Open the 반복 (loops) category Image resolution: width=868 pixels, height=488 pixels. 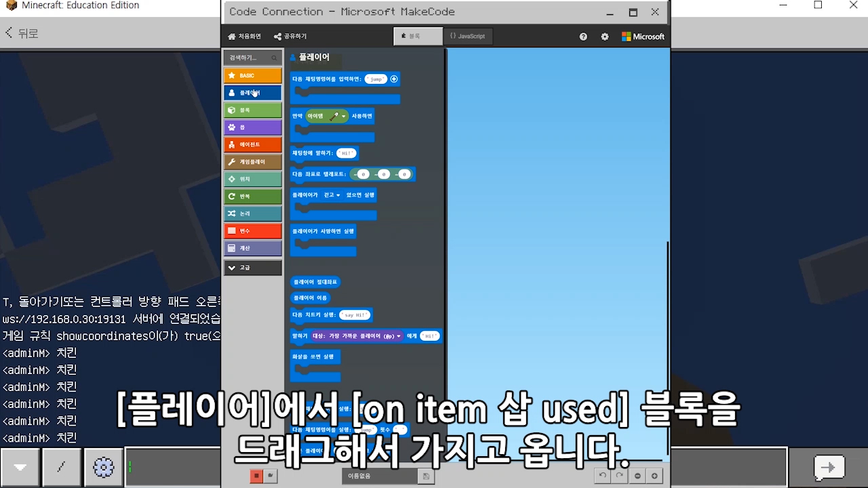pos(252,197)
